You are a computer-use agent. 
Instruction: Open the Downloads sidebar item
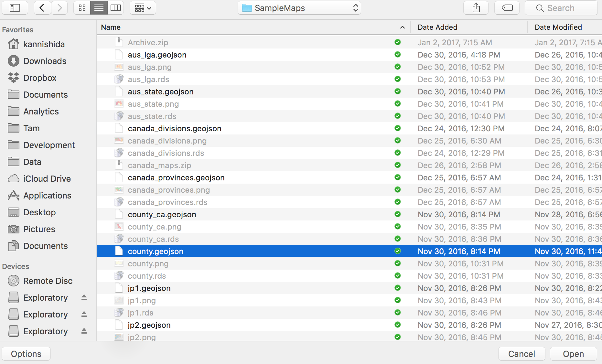tap(45, 61)
